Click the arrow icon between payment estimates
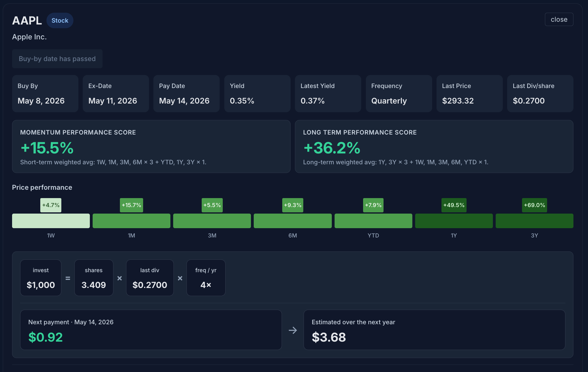588x372 pixels. (293, 330)
